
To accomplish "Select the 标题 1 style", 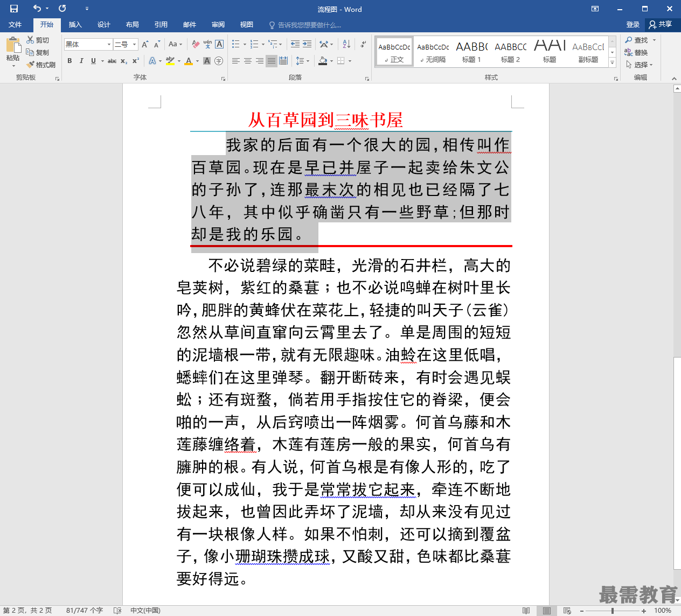I will (x=471, y=52).
